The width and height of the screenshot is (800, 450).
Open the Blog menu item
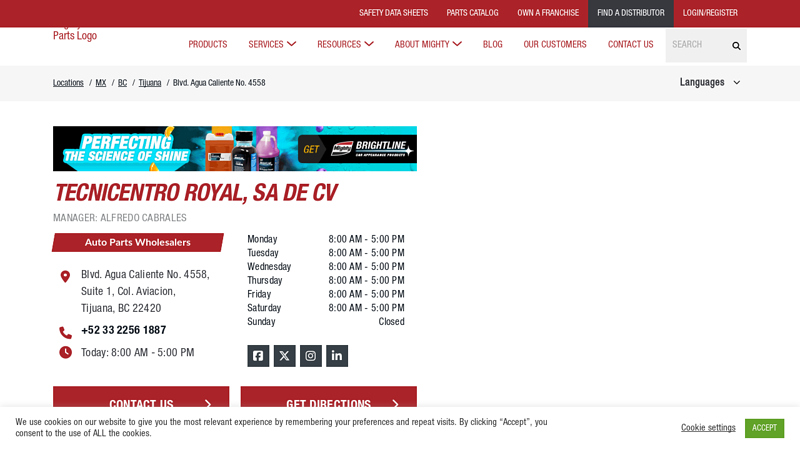tap(492, 44)
